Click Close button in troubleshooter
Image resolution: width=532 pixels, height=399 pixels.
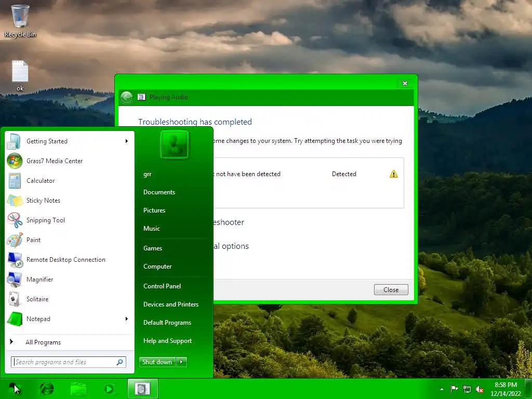click(x=391, y=290)
